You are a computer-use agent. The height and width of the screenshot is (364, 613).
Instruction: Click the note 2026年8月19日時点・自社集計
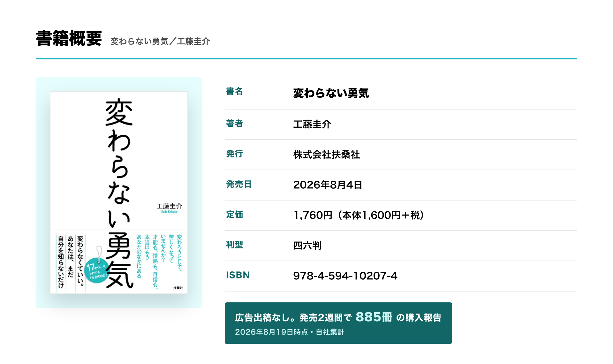290,332
